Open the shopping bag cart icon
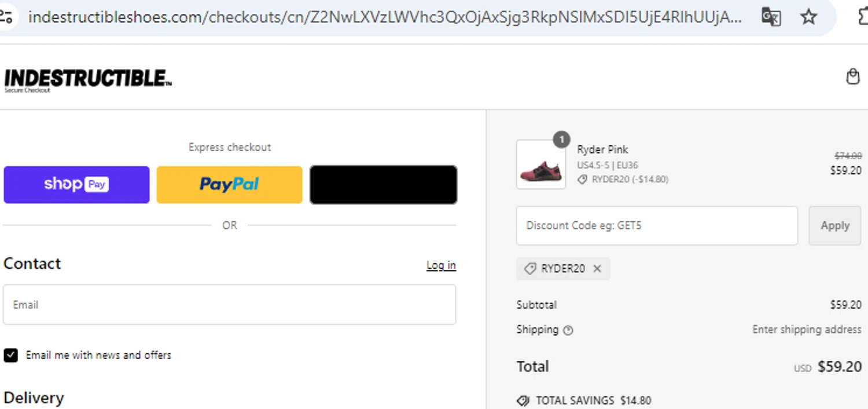This screenshot has height=409, width=868. pos(852,76)
